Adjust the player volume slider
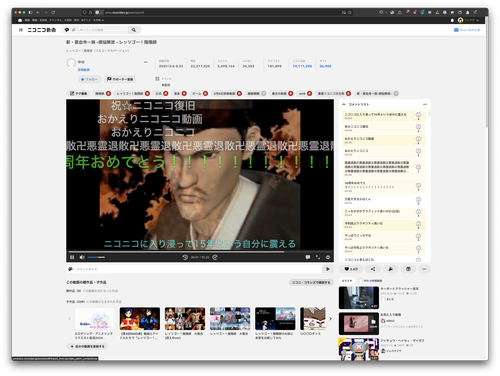This screenshot has width=500, height=376. pyautogui.click(x=96, y=257)
